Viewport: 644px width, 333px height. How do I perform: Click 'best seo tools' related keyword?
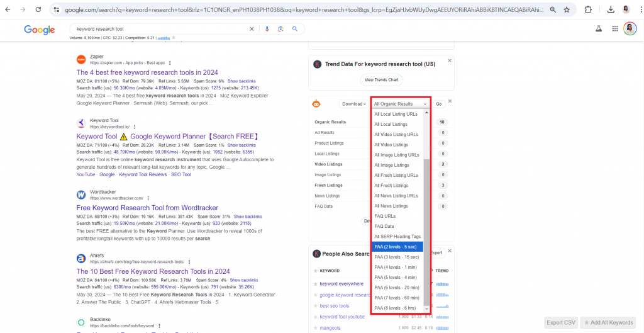click(335, 306)
